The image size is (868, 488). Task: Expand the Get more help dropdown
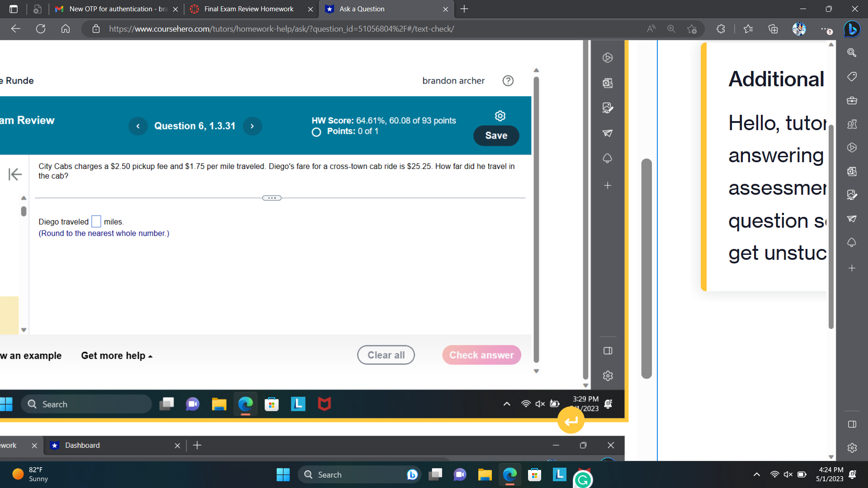[116, 356]
